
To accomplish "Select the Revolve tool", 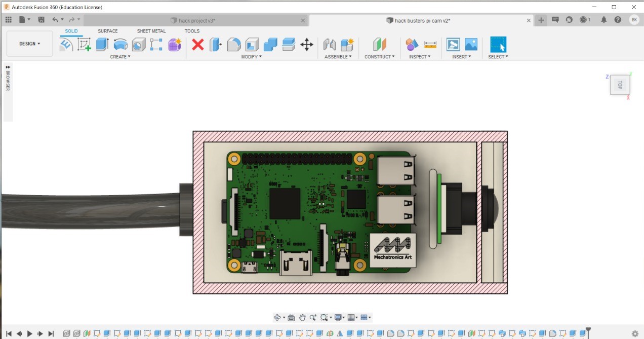I will [x=120, y=45].
